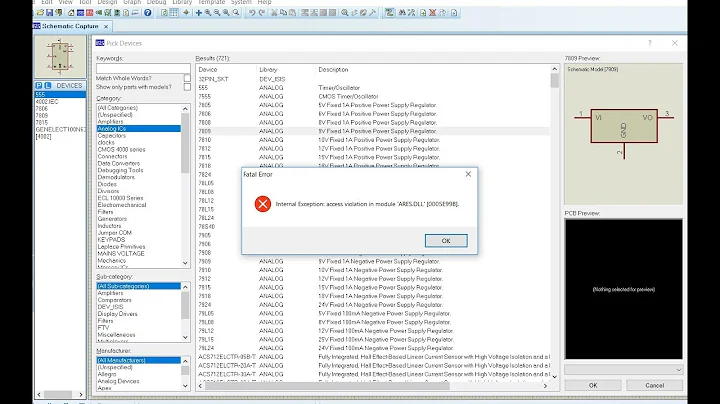This screenshot has height=404, width=720.
Task: Click the component overview thumbnail
Action: pos(60,56)
